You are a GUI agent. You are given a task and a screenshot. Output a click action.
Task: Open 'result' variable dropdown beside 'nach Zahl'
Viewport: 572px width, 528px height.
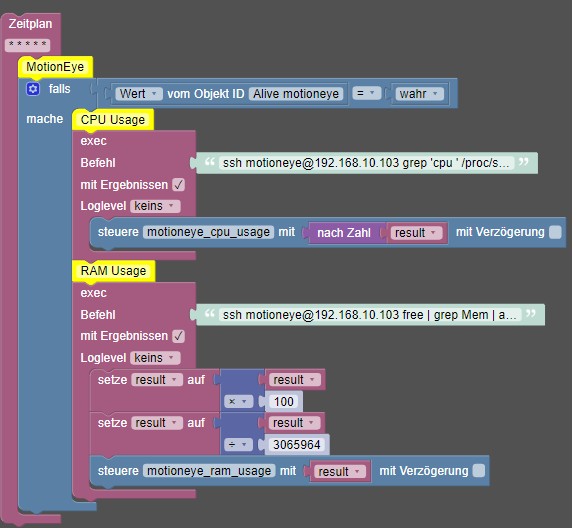coord(416,233)
